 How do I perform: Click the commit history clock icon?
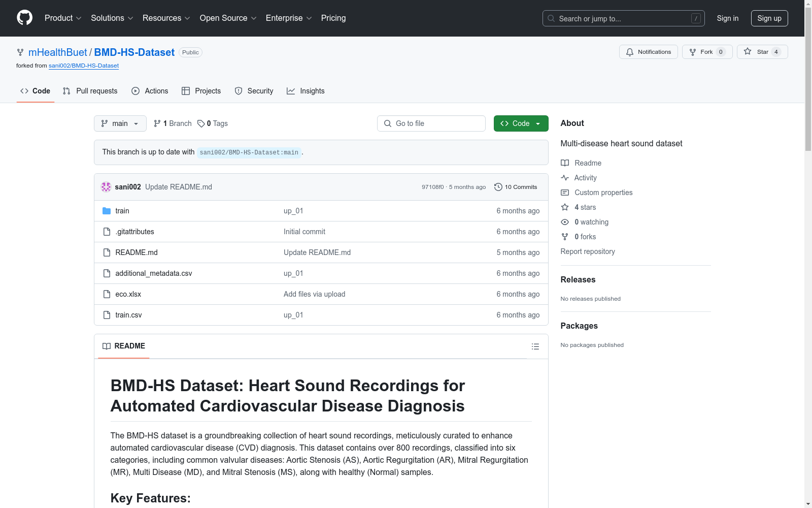click(497, 186)
